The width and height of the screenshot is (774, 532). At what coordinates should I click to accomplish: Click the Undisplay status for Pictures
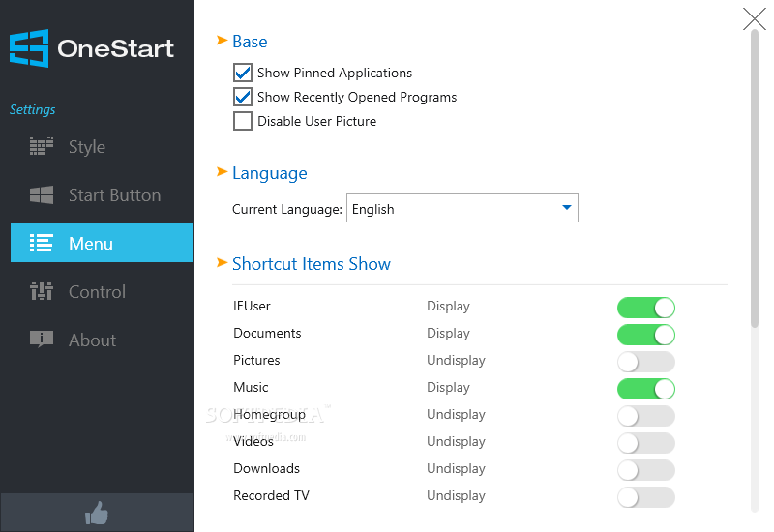456,361
